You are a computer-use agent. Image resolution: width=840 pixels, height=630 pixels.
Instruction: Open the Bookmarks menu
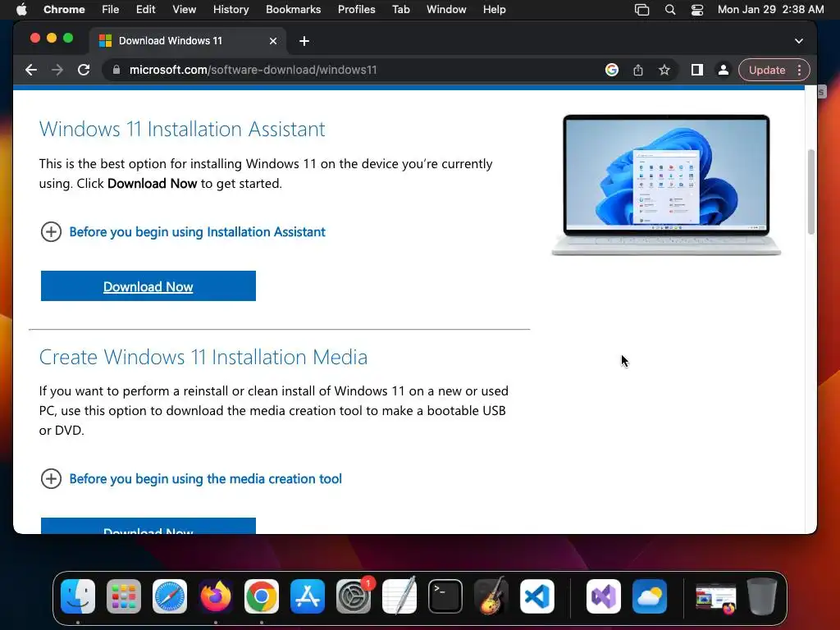(x=293, y=10)
